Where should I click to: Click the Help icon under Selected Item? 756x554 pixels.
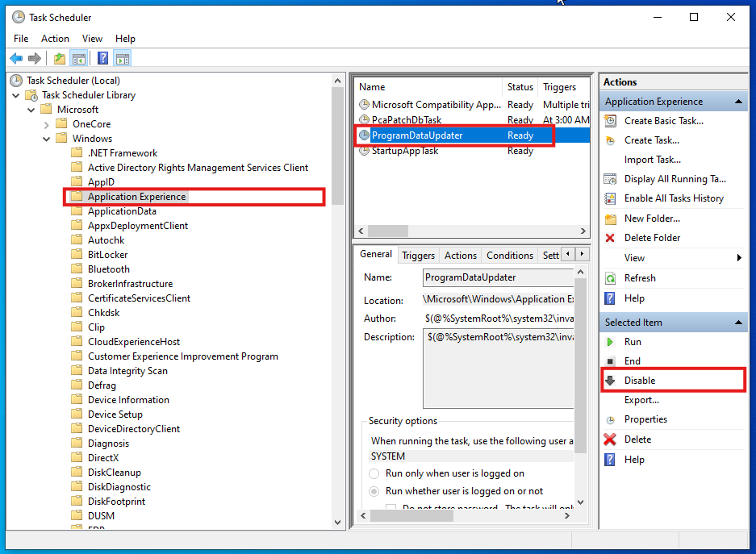pos(610,460)
